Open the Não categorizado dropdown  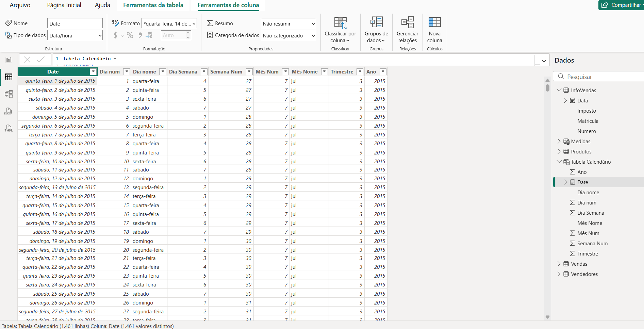pyautogui.click(x=288, y=35)
